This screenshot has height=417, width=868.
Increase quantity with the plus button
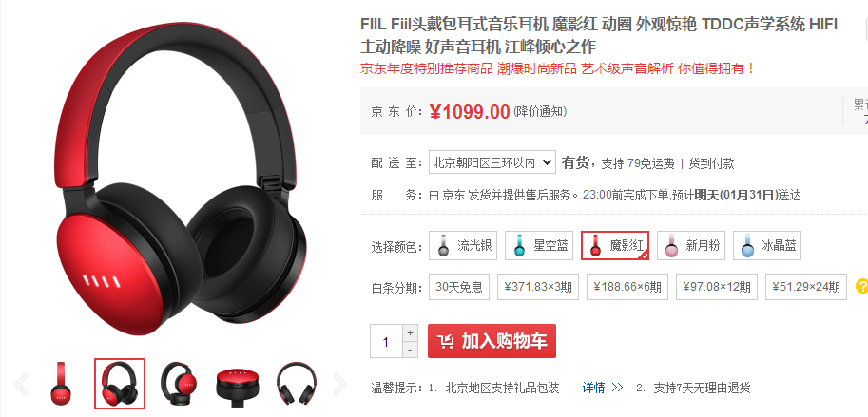tap(410, 333)
